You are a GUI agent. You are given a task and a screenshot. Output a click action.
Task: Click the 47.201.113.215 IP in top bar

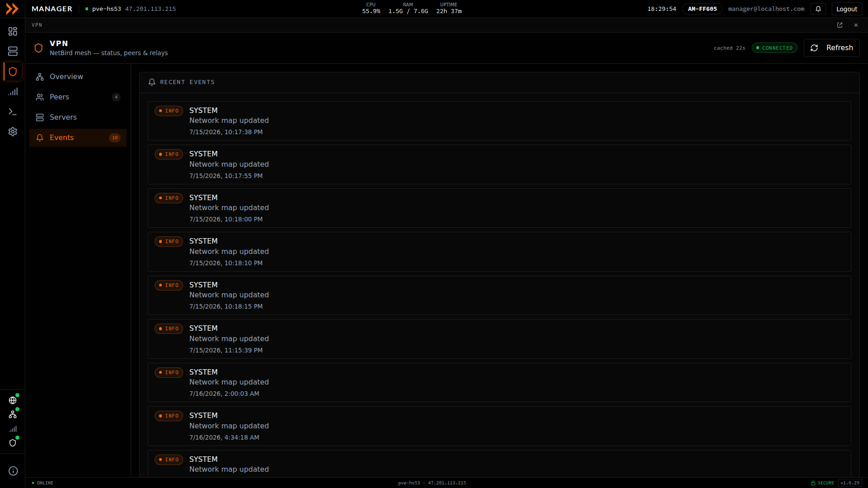tap(151, 9)
